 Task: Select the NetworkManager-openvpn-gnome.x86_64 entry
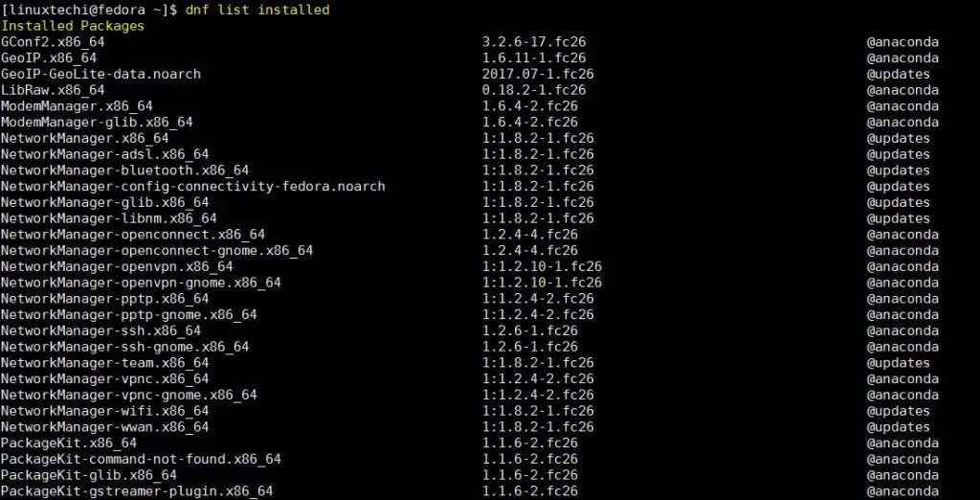coord(142,283)
